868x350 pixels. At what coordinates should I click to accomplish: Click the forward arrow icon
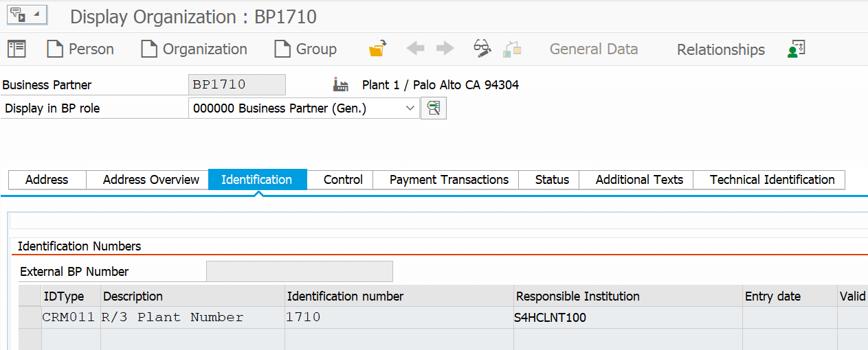click(x=445, y=49)
